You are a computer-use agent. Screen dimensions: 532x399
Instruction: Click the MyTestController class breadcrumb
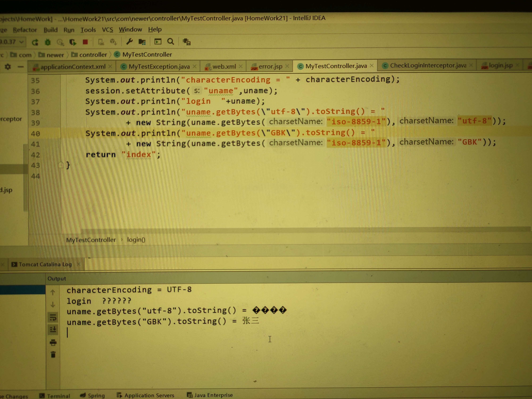click(x=143, y=55)
